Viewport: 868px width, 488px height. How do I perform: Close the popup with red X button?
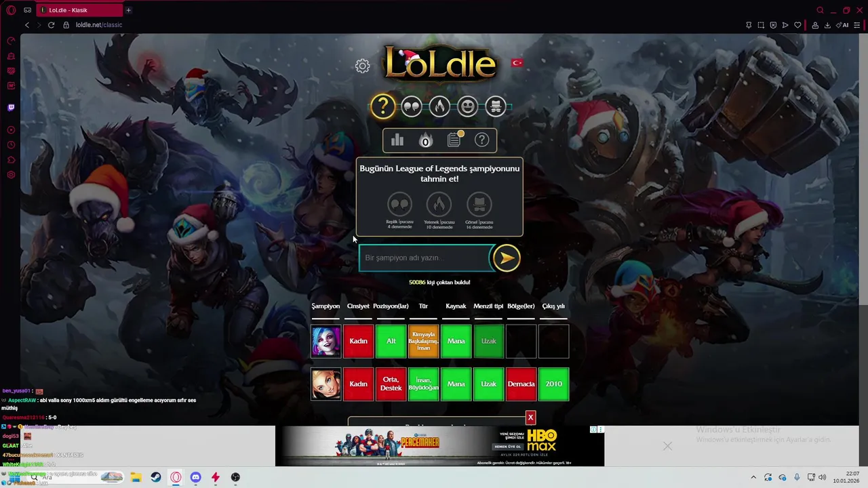(x=531, y=418)
